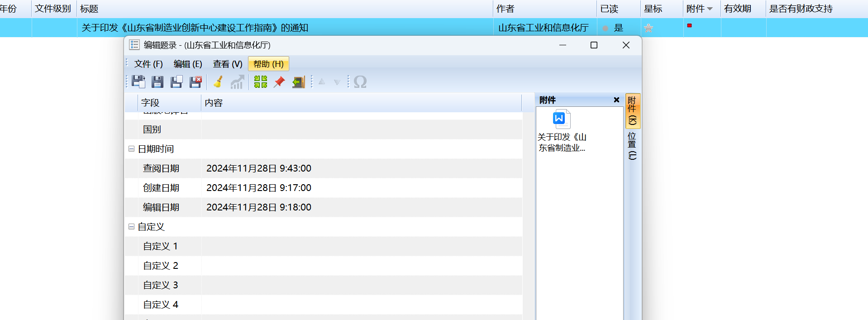Click the grey chart arrow icon
The height and width of the screenshot is (320, 868).
237,82
